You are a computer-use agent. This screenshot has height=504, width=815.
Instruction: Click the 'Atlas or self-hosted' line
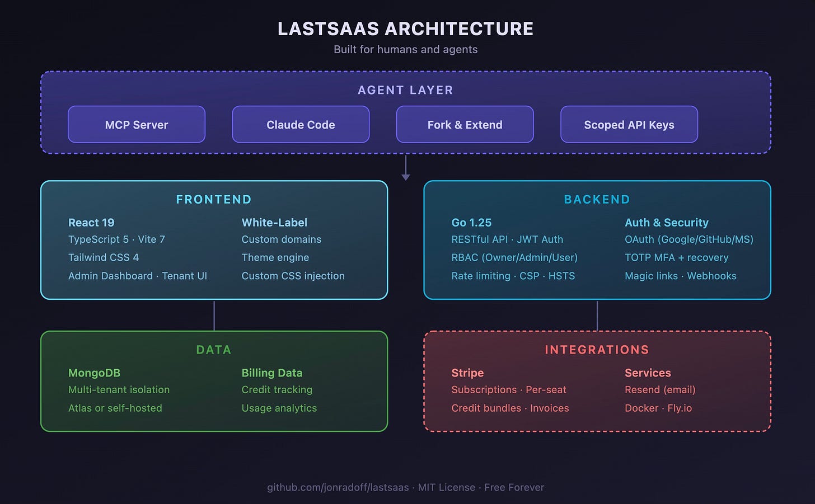(x=115, y=408)
